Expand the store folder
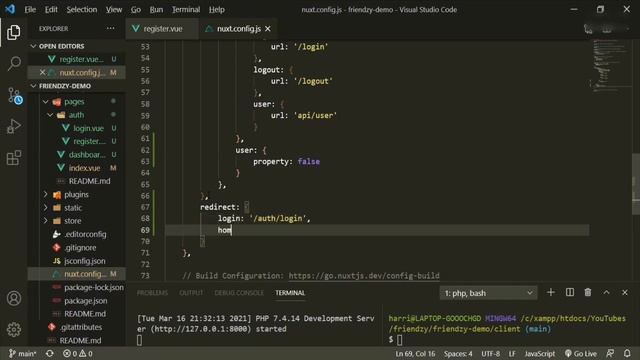The image size is (640, 360). [x=45, y=221]
